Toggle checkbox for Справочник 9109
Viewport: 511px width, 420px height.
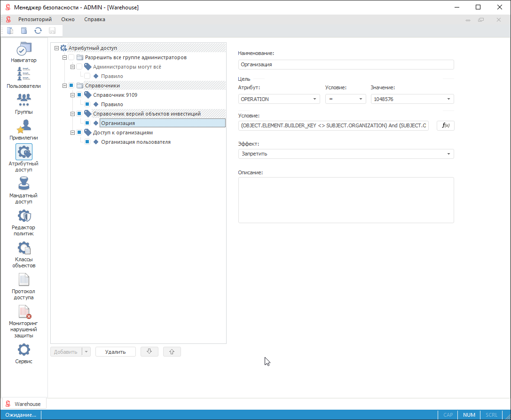pyautogui.click(x=79, y=95)
